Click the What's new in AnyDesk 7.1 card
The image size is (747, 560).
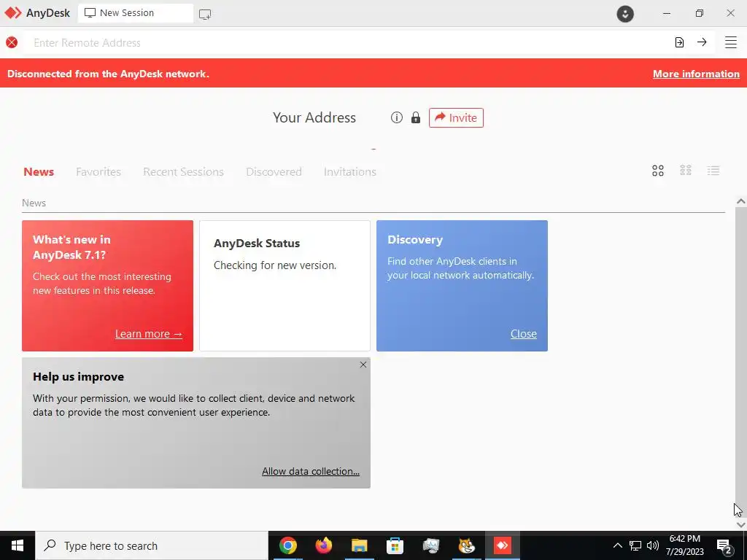click(108, 286)
